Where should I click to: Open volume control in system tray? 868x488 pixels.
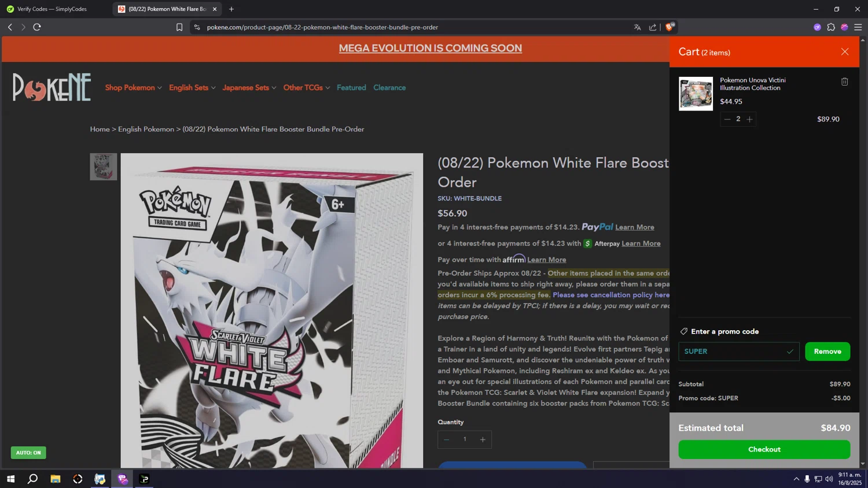click(829, 479)
